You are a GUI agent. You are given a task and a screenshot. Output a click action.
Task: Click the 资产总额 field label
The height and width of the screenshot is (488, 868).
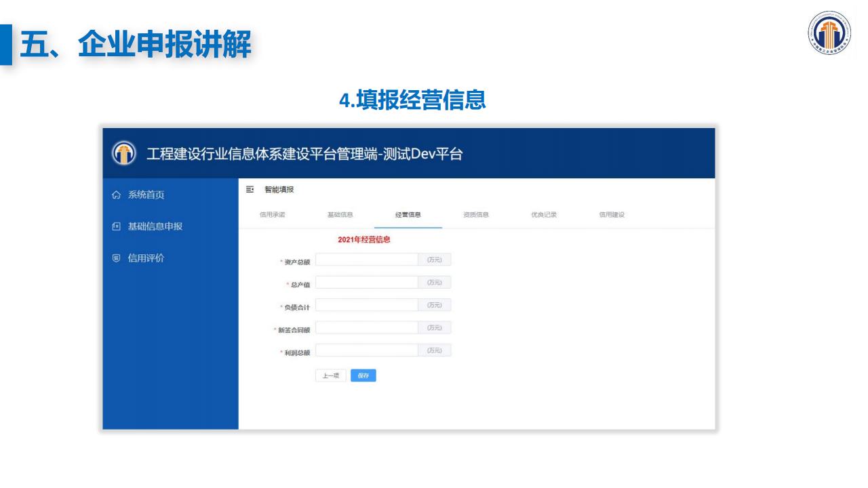(x=297, y=262)
